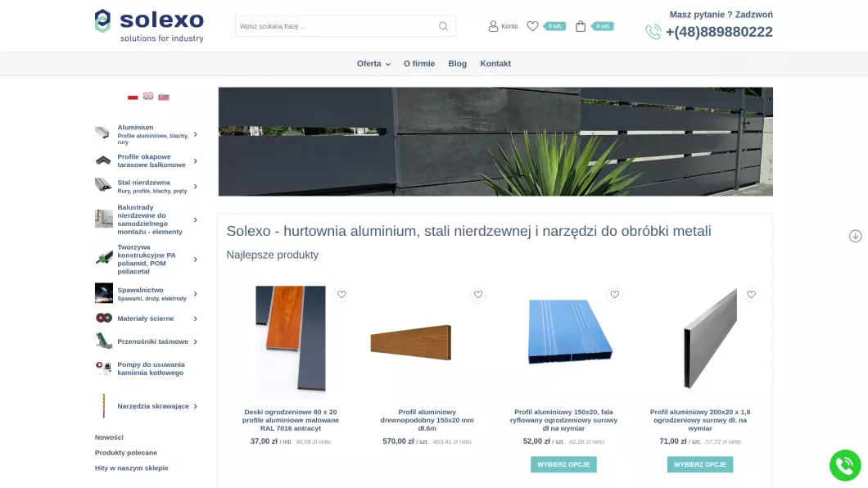
Task: Open the Blog menu item
Action: 457,64
